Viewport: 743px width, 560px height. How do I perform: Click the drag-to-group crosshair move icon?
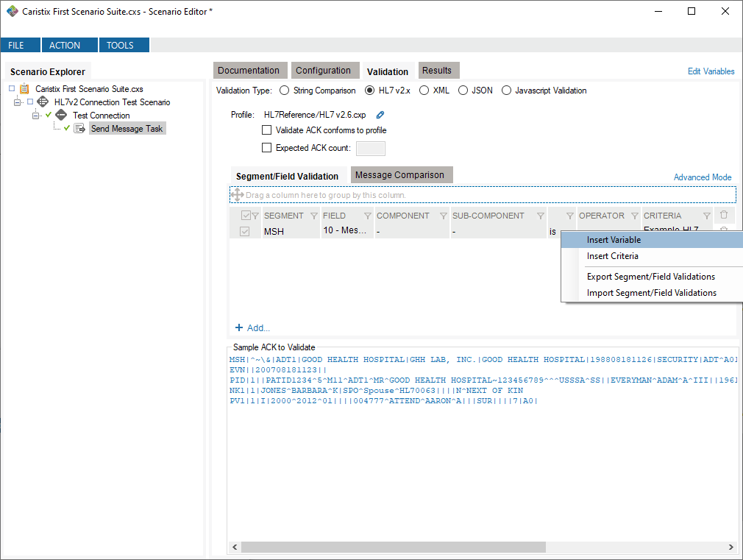tap(238, 194)
